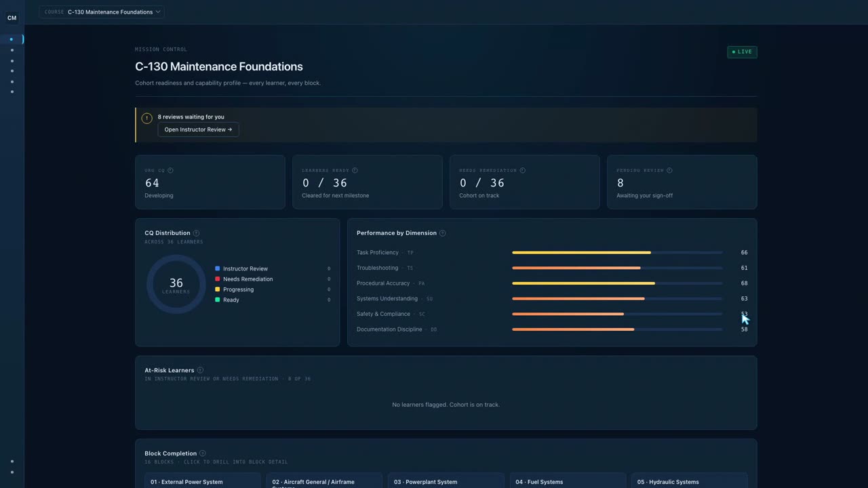Click the Task Proficiency progress bar
This screenshot has height=488, width=868.
tap(617, 252)
